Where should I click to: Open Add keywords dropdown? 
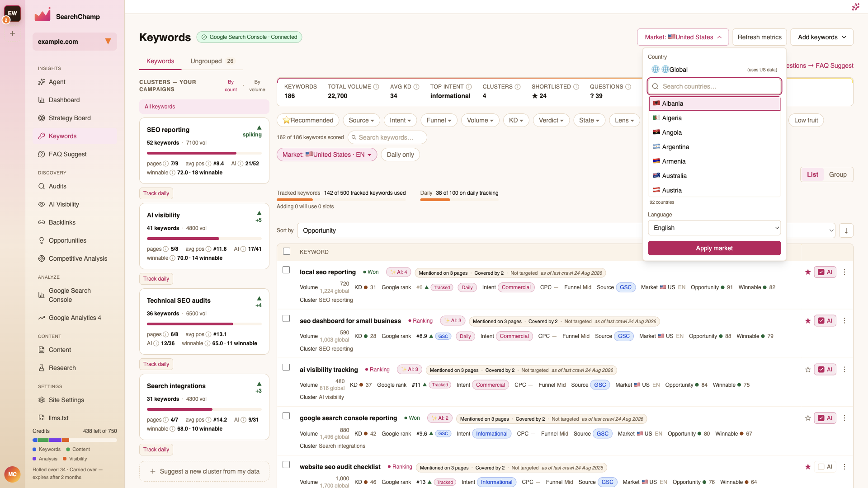pyautogui.click(x=822, y=37)
